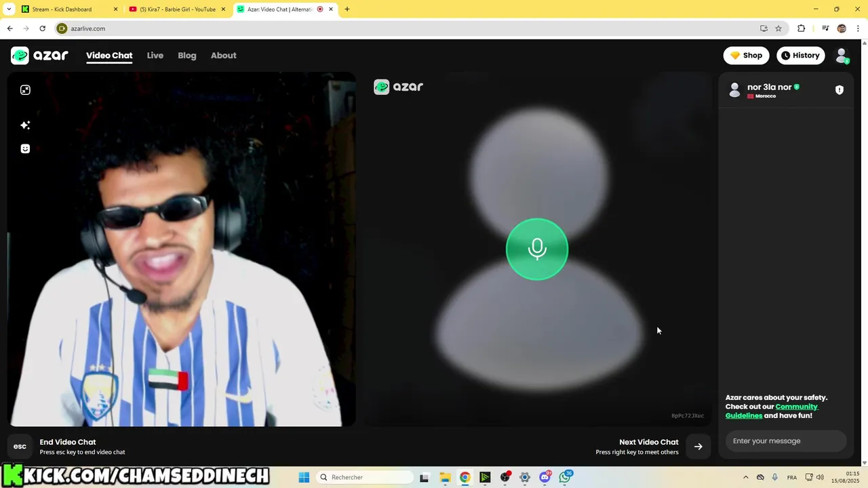This screenshot has width=868, height=488.
Task: Open Discord from taskbar
Action: [545, 477]
